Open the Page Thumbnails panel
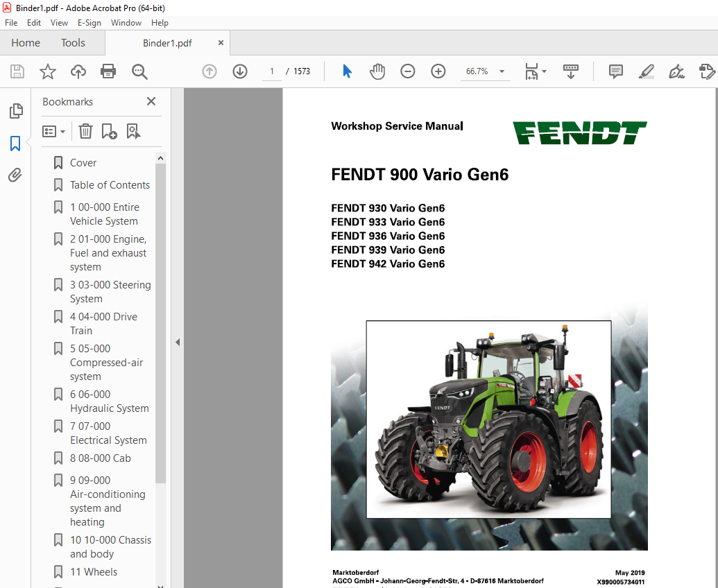 pyautogui.click(x=16, y=111)
